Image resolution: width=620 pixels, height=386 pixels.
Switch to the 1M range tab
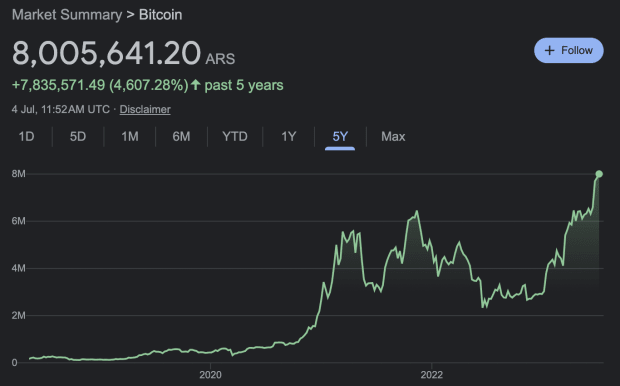click(130, 136)
